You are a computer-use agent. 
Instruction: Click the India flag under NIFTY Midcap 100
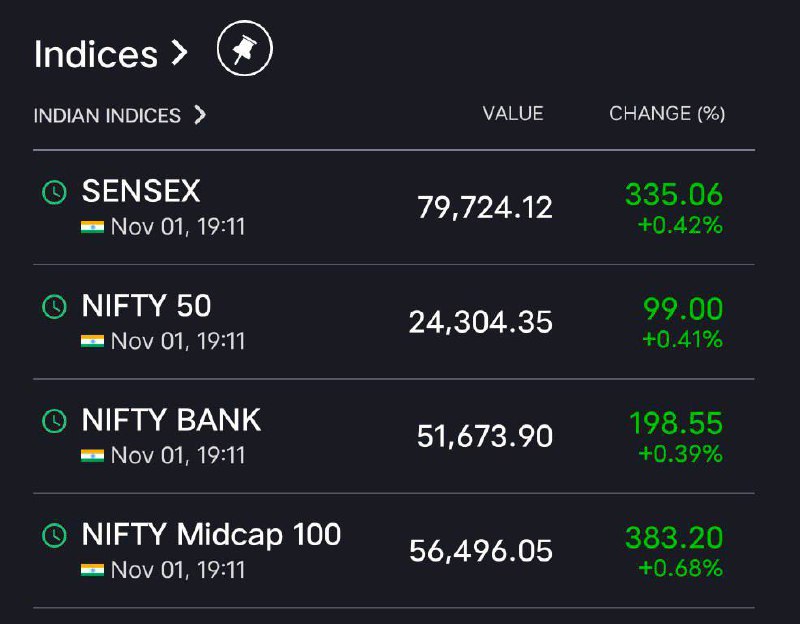pos(92,569)
